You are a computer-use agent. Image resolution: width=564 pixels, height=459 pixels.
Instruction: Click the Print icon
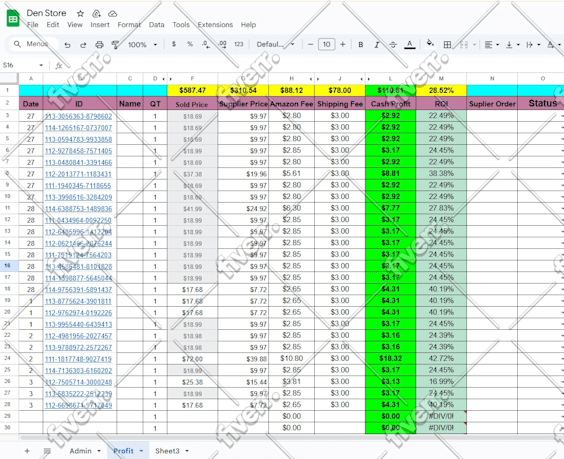tap(99, 45)
